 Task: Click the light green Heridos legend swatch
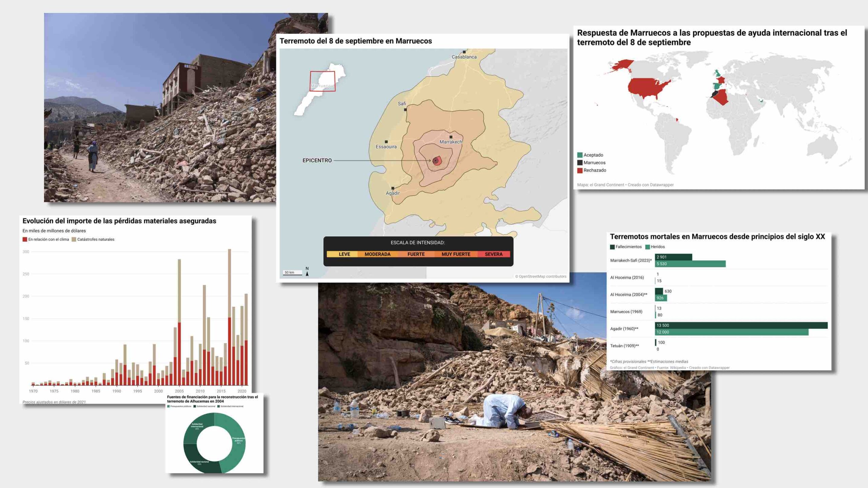pyautogui.click(x=647, y=247)
